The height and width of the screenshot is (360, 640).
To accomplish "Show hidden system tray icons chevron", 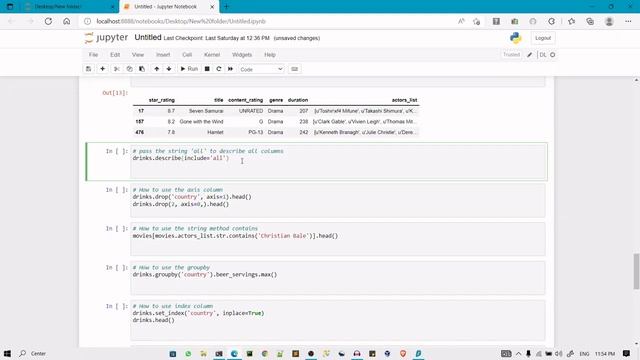I will [x=518, y=353].
